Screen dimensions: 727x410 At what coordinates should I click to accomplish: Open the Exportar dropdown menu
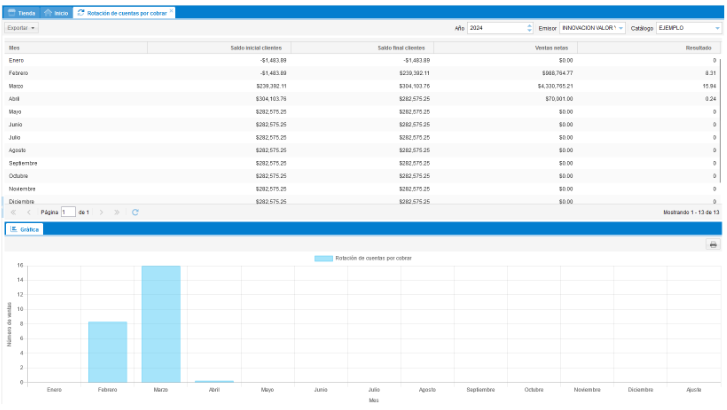click(x=21, y=28)
